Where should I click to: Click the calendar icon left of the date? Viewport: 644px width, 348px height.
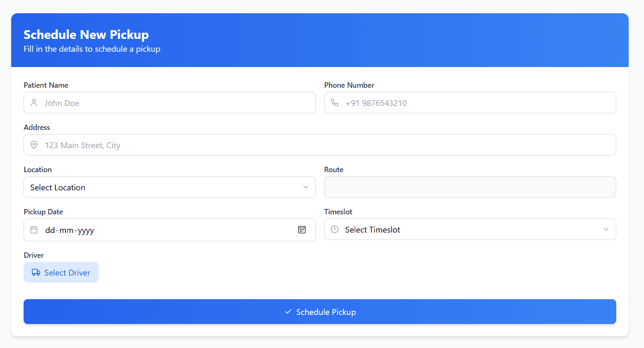34,230
